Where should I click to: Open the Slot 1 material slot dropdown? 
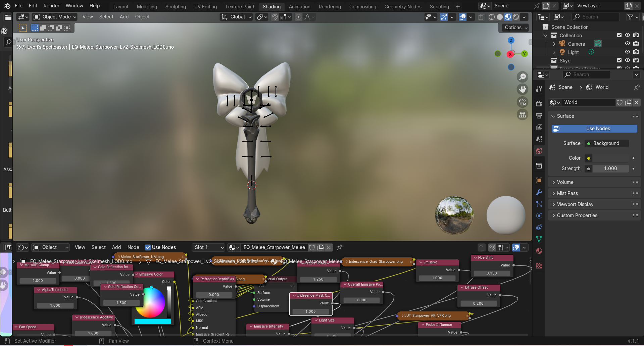(208, 247)
